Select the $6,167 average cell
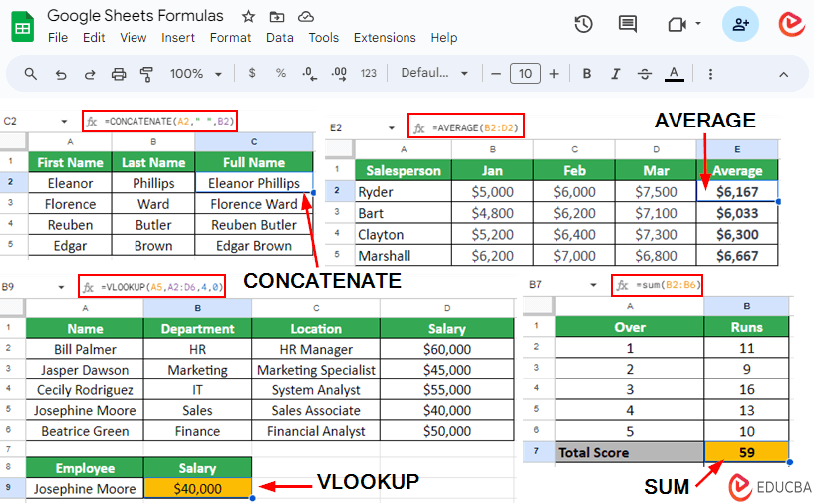The height and width of the screenshot is (504, 814). [737, 192]
